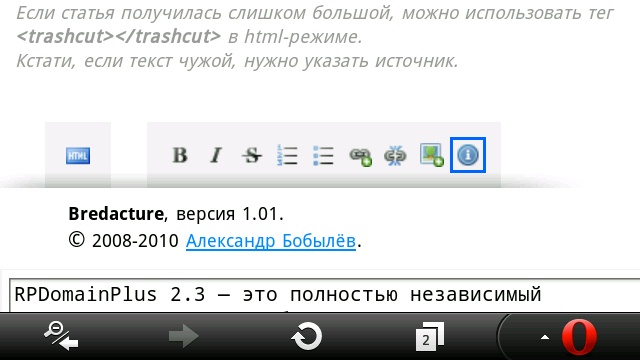Click the Bredacture version 1.01 text
Image resolution: width=640 pixels, height=360 pixels.
point(176,214)
